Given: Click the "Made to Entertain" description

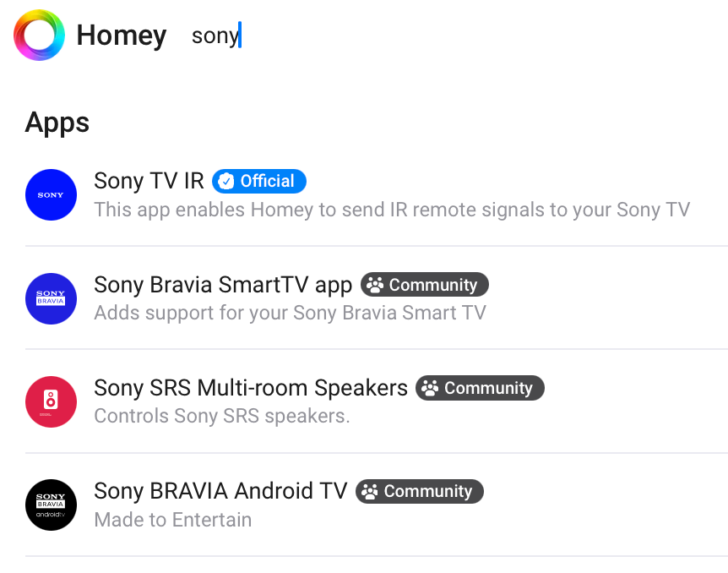Looking at the screenshot, I should point(172,519).
